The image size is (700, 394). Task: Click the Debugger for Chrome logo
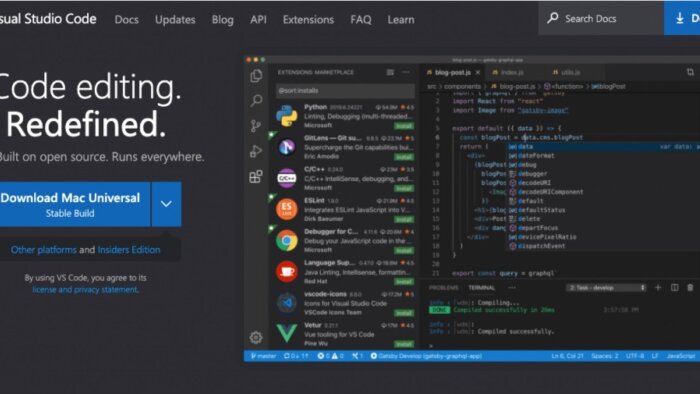[x=287, y=241]
